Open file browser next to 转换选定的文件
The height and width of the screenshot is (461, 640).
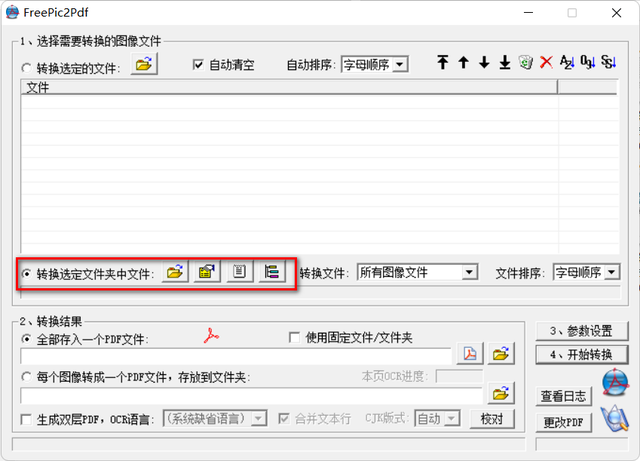click(144, 64)
